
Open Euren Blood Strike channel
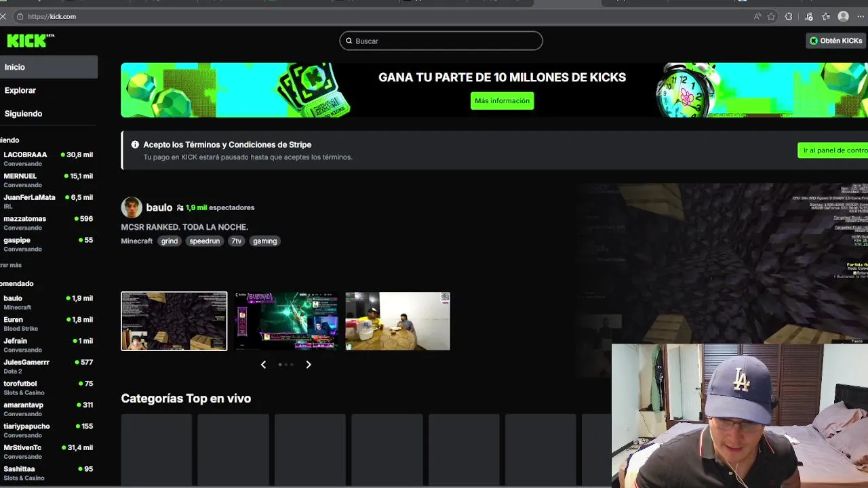pyautogui.click(x=49, y=323)
